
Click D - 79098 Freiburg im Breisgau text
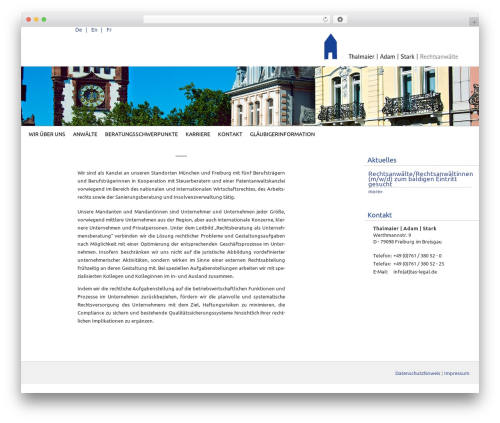coord(407,242)
